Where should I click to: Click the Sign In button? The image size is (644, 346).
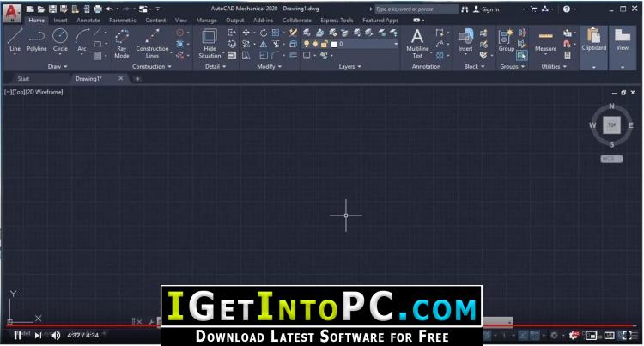(x=486, y=9)
